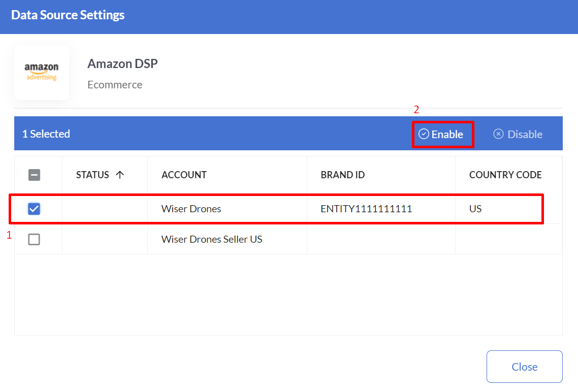Viewport: 578px width, 392px height.
Task: Sort by the STATUS column header
Action: [92, 175]
